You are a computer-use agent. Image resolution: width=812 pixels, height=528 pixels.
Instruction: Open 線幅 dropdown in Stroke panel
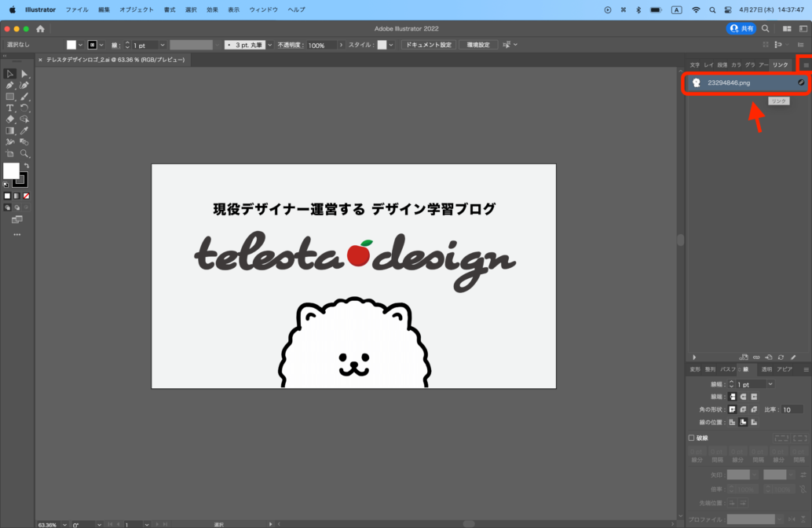(770, 384)
